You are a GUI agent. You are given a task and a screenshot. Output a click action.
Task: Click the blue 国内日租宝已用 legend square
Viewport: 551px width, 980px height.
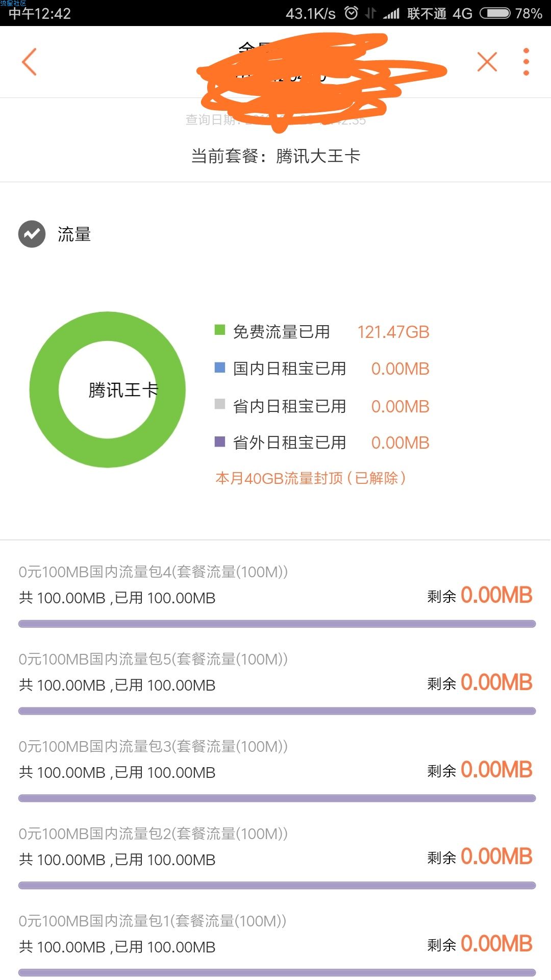pos(220,367)
